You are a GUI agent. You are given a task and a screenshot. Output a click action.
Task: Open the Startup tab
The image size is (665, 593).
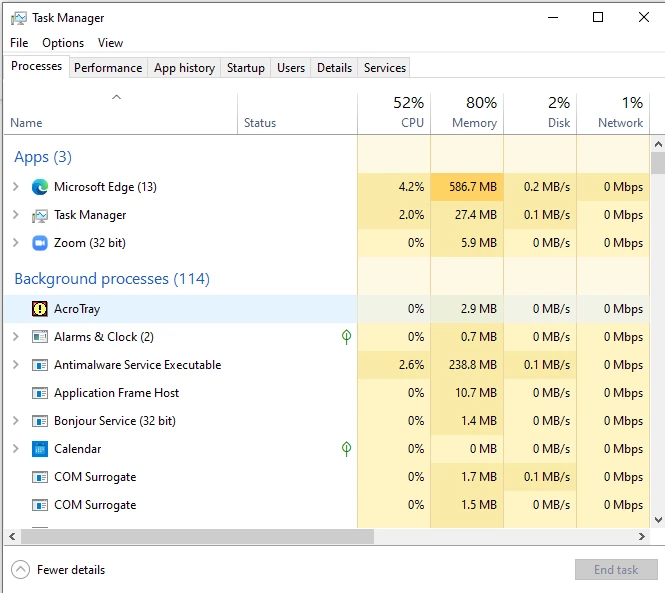coord(246,68)
